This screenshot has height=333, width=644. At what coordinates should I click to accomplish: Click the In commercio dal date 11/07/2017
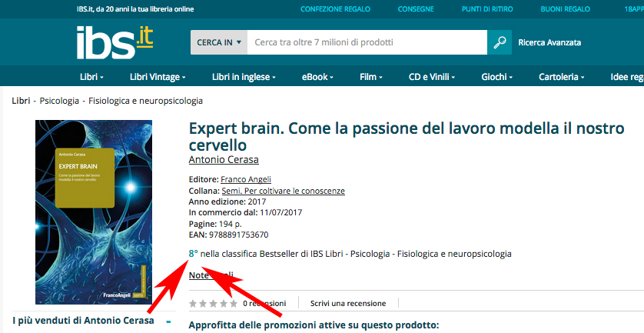(280, 213)
